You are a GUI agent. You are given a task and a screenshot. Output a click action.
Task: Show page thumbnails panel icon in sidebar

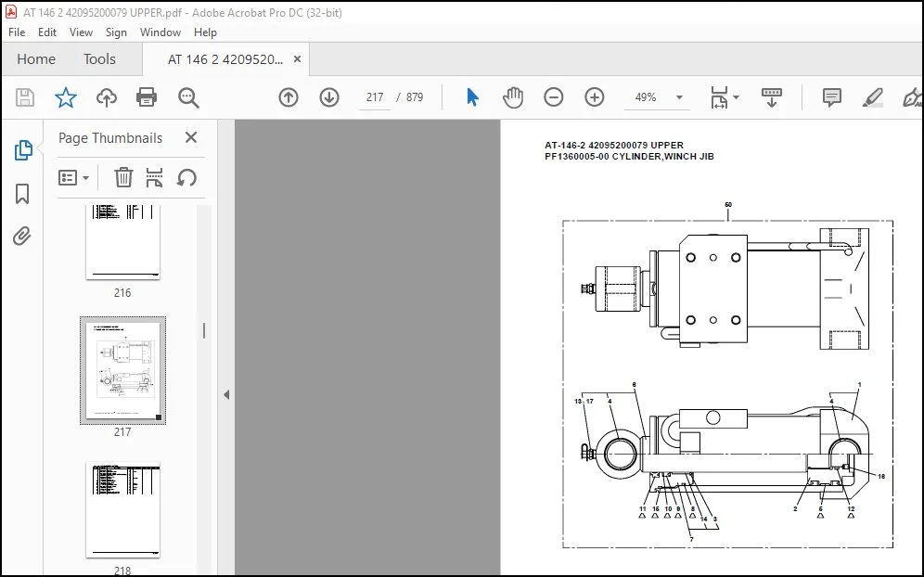pyautogui.click(x=22, y=151)
